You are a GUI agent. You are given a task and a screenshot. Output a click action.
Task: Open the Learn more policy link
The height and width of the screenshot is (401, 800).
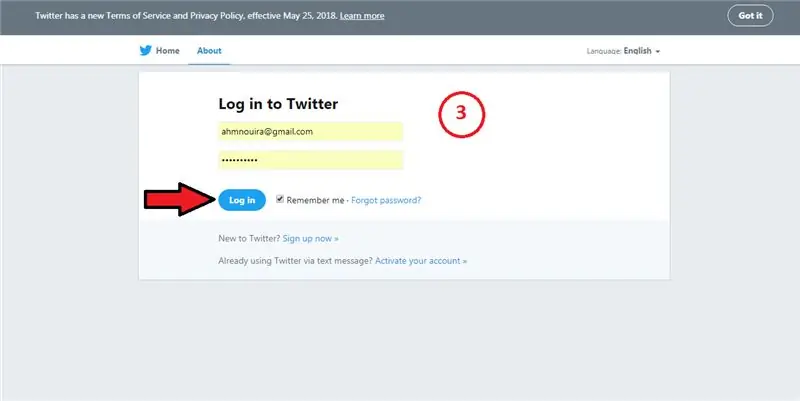pyautogui.click(x=362, y=16)
